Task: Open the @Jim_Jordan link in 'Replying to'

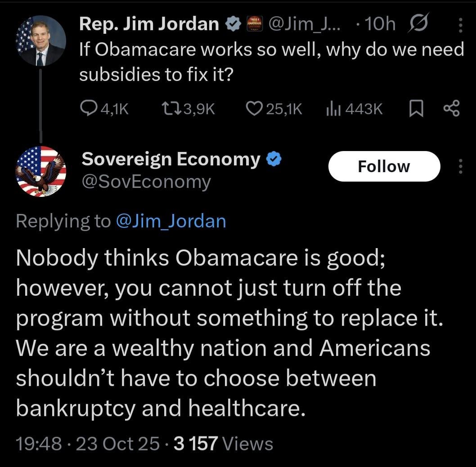Action: click(x=171, y=221)
